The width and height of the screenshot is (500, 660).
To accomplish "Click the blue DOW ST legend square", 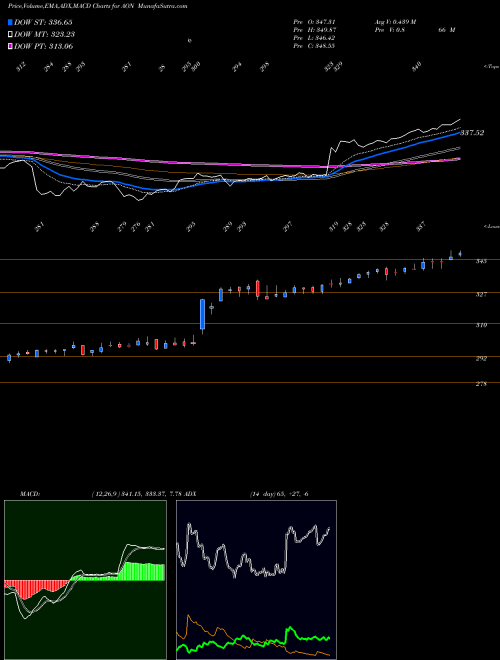I will tap(11, 22).
